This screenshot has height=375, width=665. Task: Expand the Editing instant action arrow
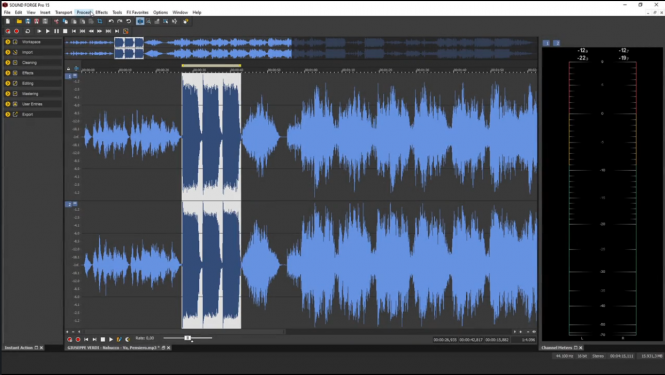(8, 83)
